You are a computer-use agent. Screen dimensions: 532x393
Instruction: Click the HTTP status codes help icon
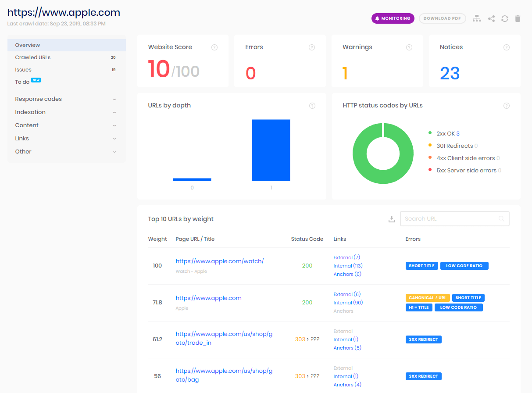click(x=507, y=106)
